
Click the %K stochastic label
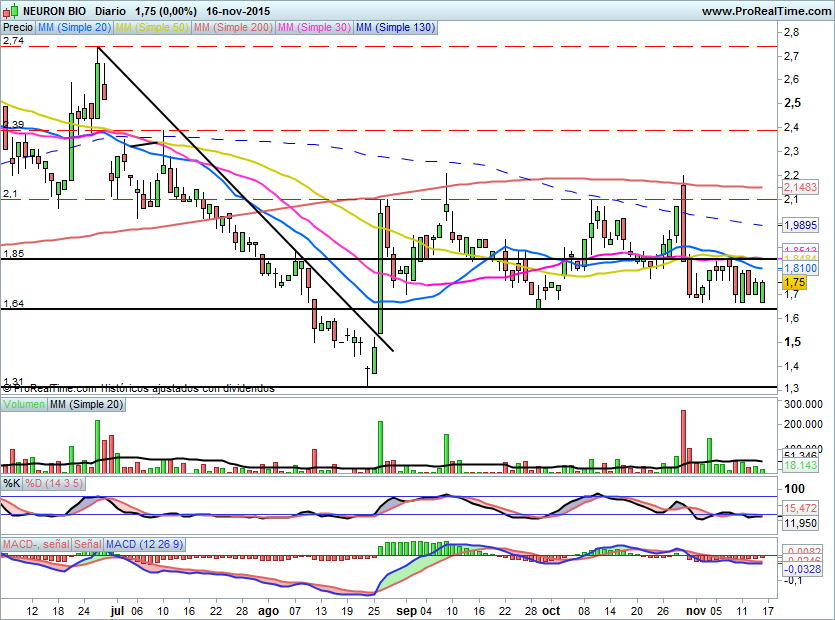pos(12,483)
